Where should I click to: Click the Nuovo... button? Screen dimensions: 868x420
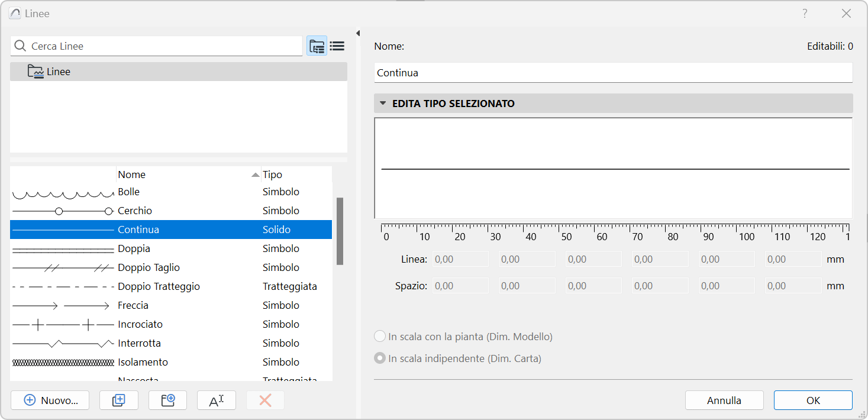(50, 400)
